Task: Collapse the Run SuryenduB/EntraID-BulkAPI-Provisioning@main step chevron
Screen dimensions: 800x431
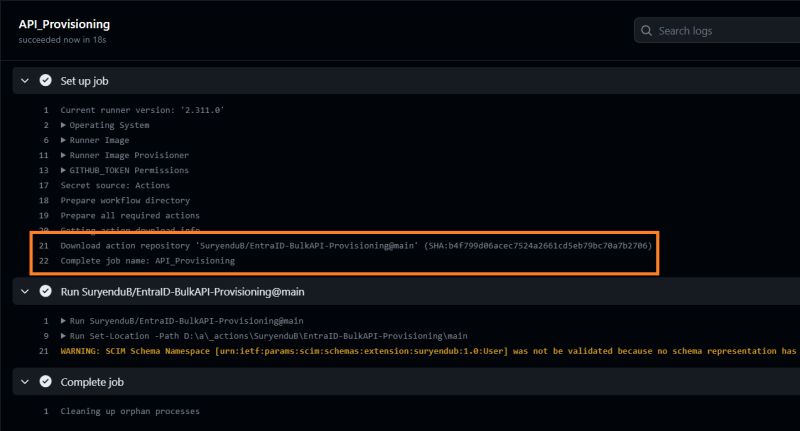Action: tap(24, 291)
